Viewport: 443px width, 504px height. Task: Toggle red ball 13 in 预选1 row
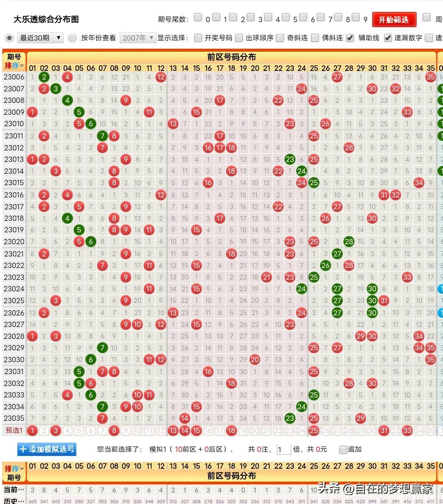(173, 431)
